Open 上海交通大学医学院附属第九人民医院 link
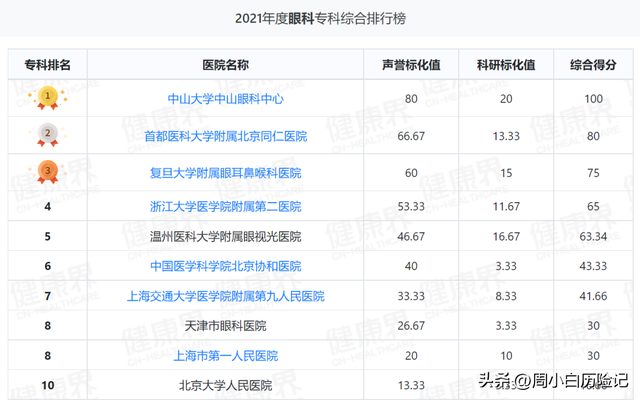Viewport: 640px width, 400px height. (x=226, y=296)
